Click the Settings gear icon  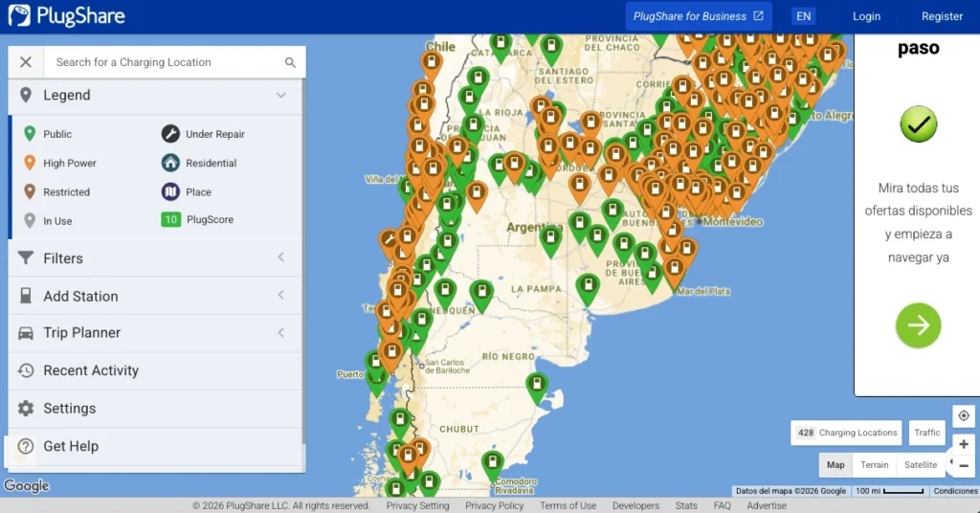26,408
